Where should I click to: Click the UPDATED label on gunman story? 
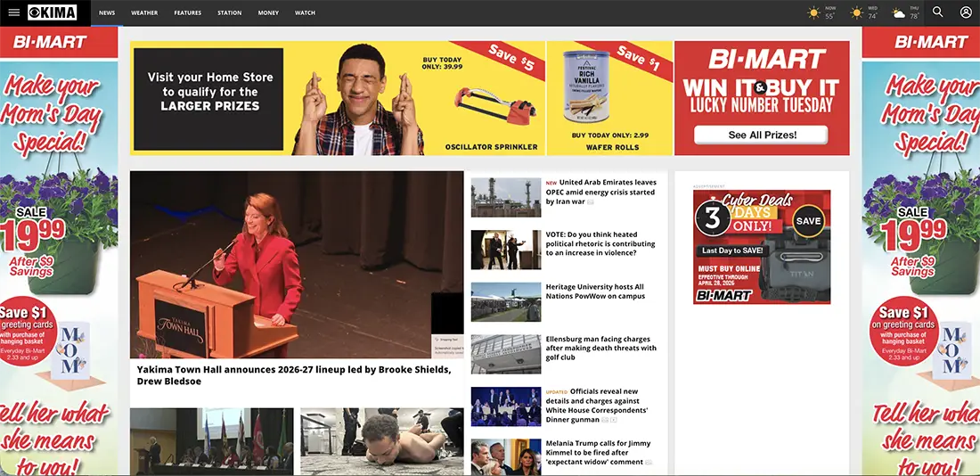point(556,392)
